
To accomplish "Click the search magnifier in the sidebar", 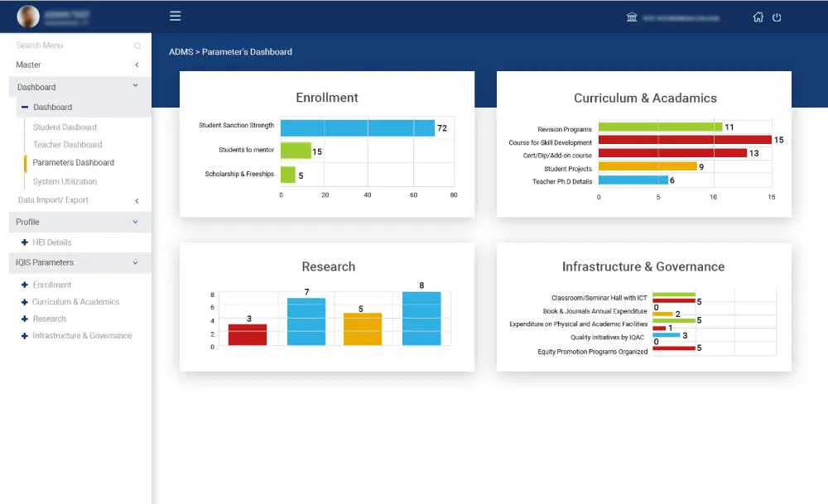I will point(137,46).
